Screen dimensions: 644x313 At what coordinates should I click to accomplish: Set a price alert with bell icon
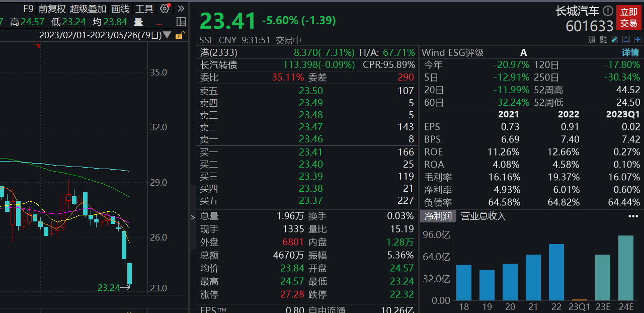click(626, 40)
